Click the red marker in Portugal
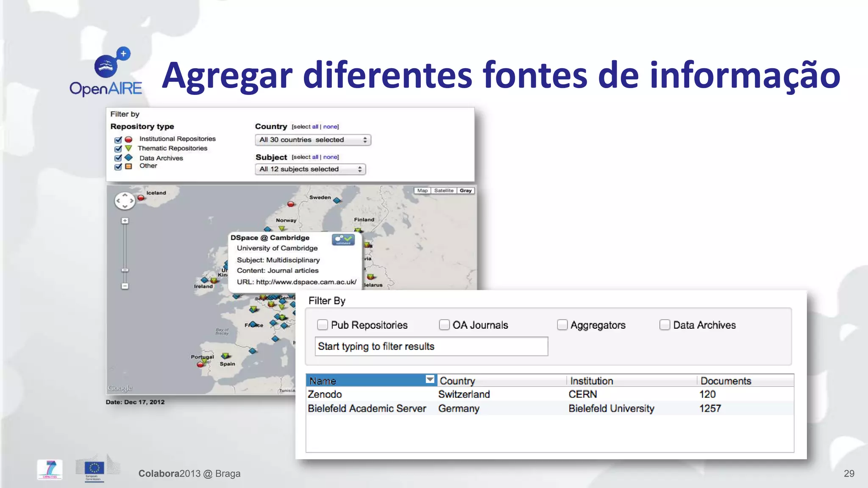The width and height of the screenshot is (868, 488). pos(200,364)
